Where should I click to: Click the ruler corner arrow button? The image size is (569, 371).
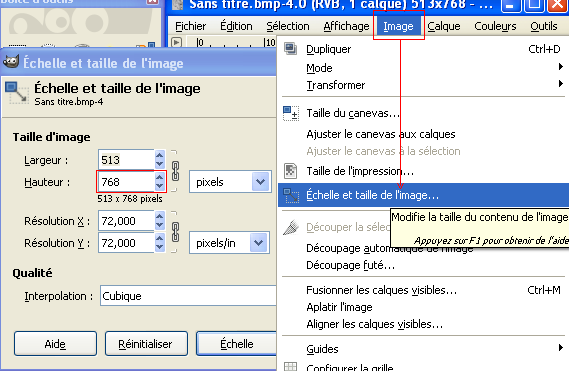click(176, 42)
